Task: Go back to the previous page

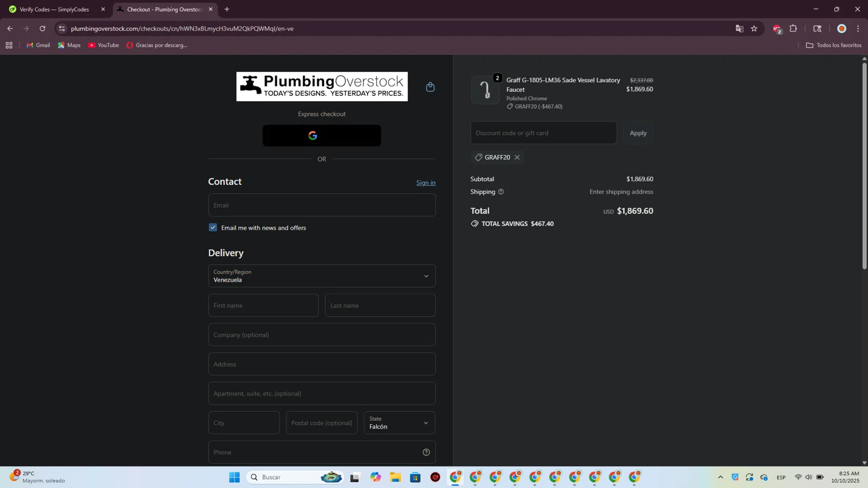Action: tap(10, 28)
